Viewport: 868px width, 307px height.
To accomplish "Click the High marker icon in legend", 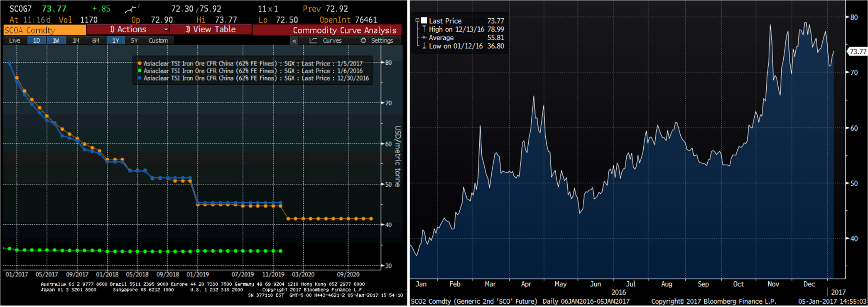I will (x=424, y=29).
